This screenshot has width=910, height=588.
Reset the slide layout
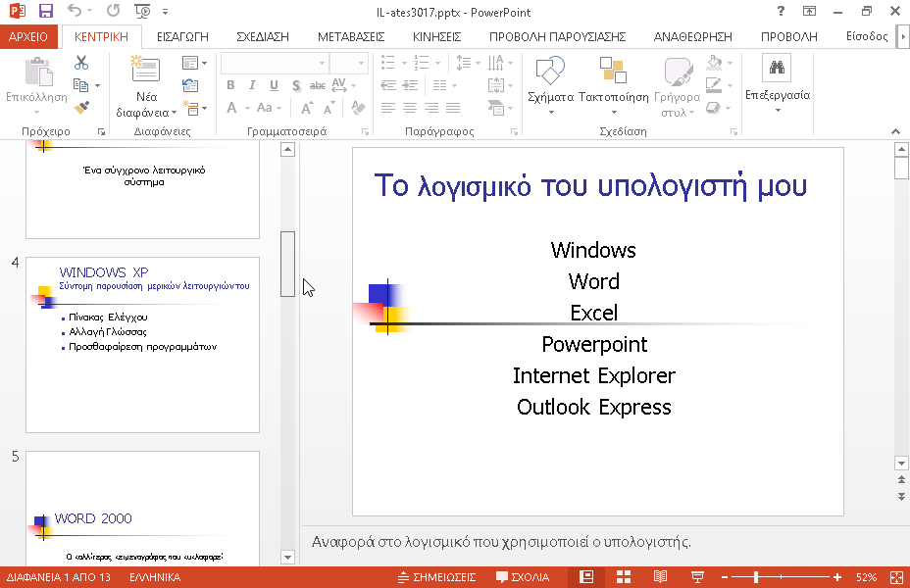(x=190, y=85)
